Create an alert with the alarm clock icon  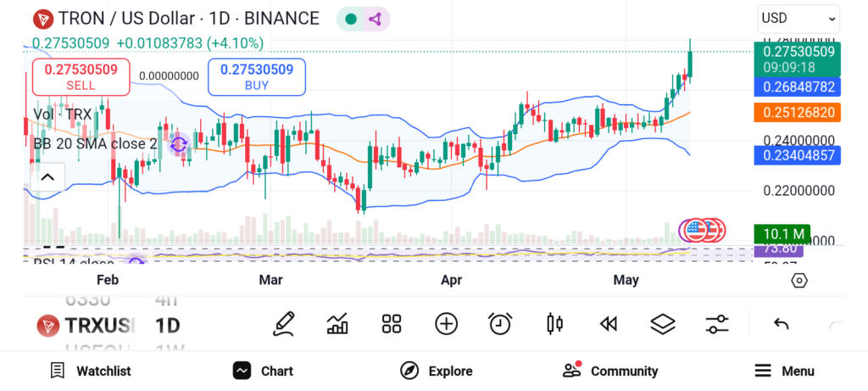(500, 323)
